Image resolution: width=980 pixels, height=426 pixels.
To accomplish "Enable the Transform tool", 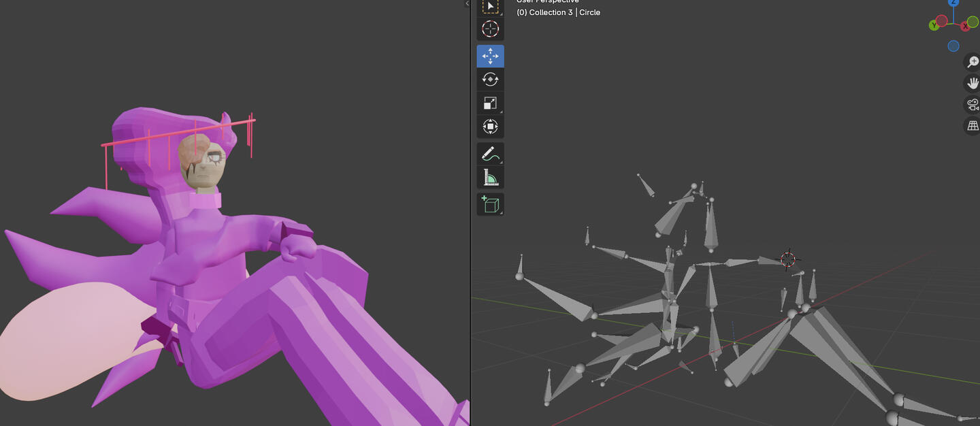I will coord(490,127).
